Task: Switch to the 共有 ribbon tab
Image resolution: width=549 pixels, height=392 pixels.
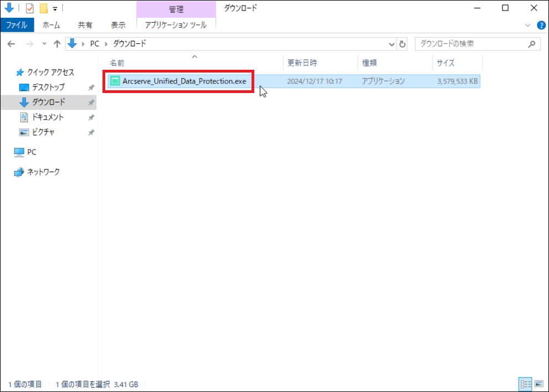Action: pos(85,25)
